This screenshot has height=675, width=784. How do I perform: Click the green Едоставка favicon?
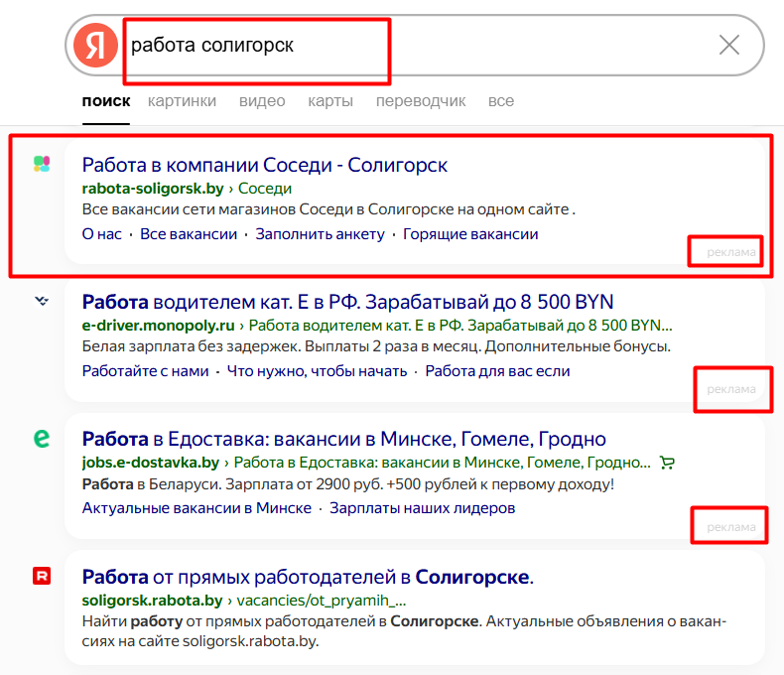42,438
